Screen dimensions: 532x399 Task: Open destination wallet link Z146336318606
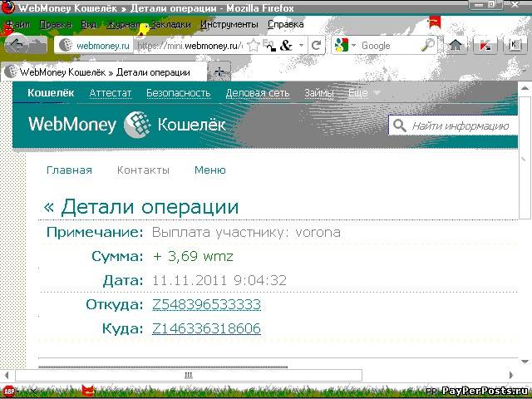[x=206, y=328]
